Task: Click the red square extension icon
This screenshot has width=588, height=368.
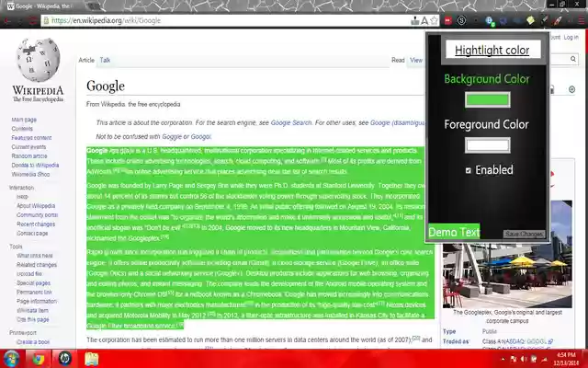Action: pos(448,20)
